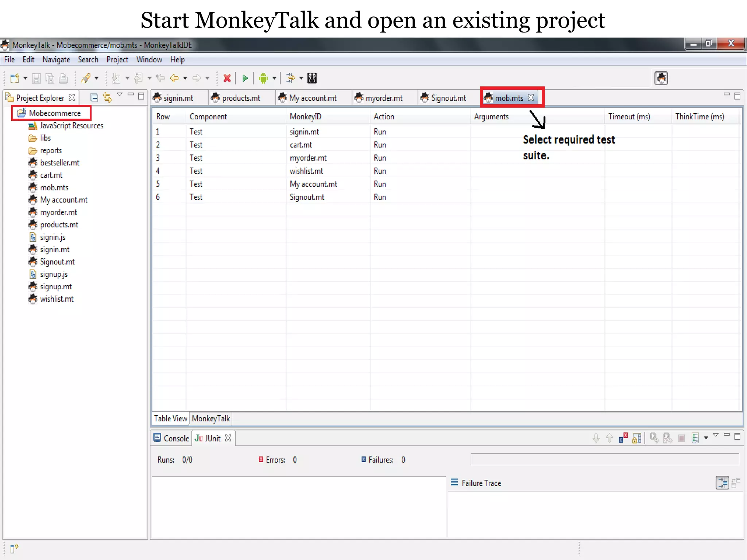Select signup.js in Project Explorer
The width and height of the screenshot is (747, 560).
coord(54,274)
